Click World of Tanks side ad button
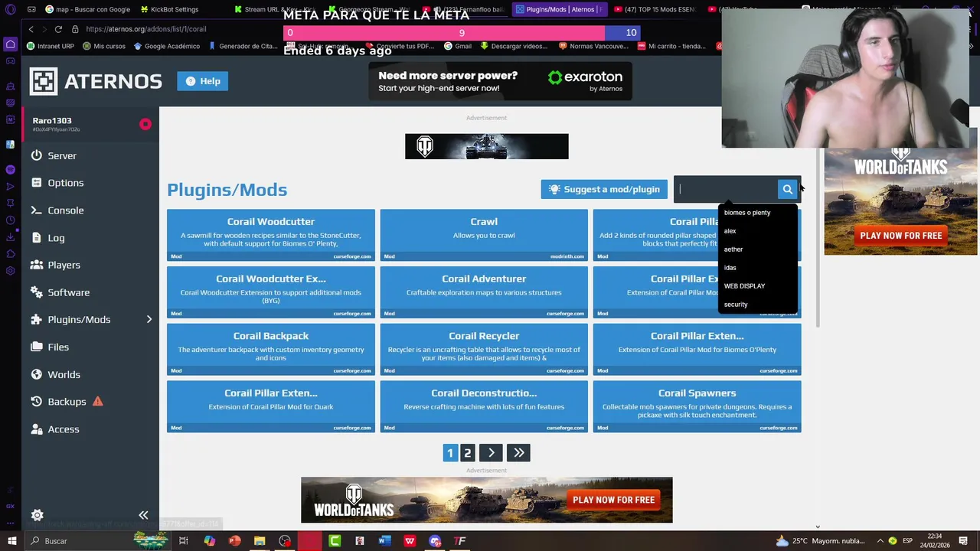Image resolution: width=980 pixels, height=551 pixels. click(900, 236)
